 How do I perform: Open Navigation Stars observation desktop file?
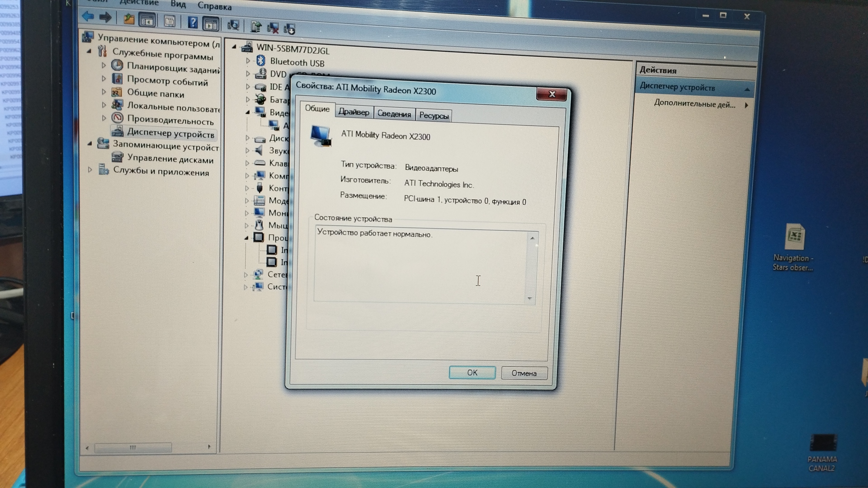(794, 237)
